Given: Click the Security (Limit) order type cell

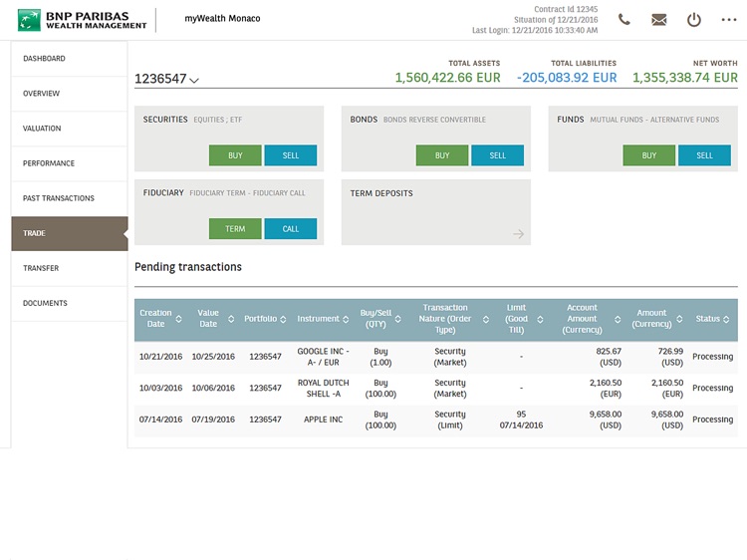Looking at the screenshot, I should coord(450,420).
